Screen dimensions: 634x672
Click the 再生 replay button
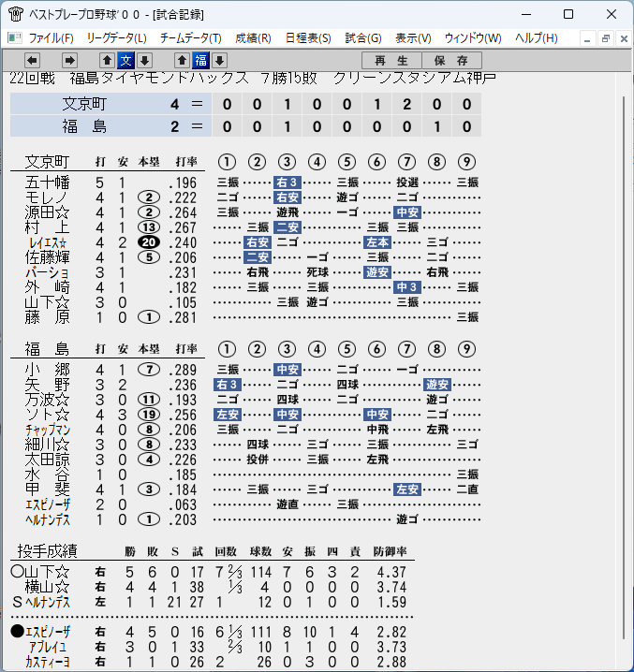(x=391, y=61)
